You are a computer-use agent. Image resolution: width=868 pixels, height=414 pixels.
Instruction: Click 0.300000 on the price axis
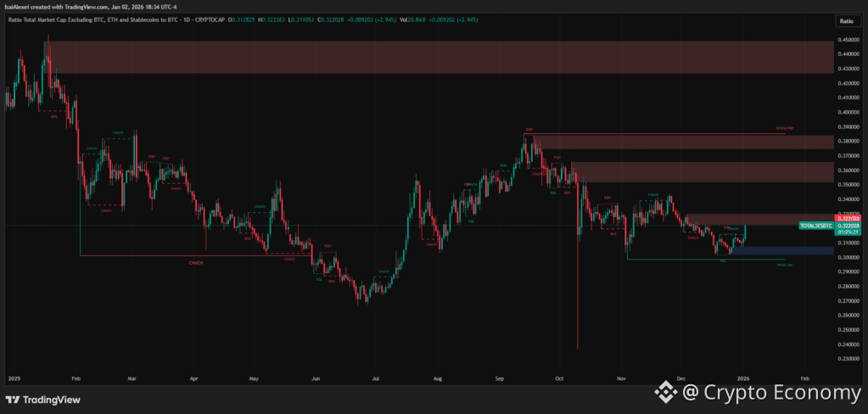pos(848,257)
